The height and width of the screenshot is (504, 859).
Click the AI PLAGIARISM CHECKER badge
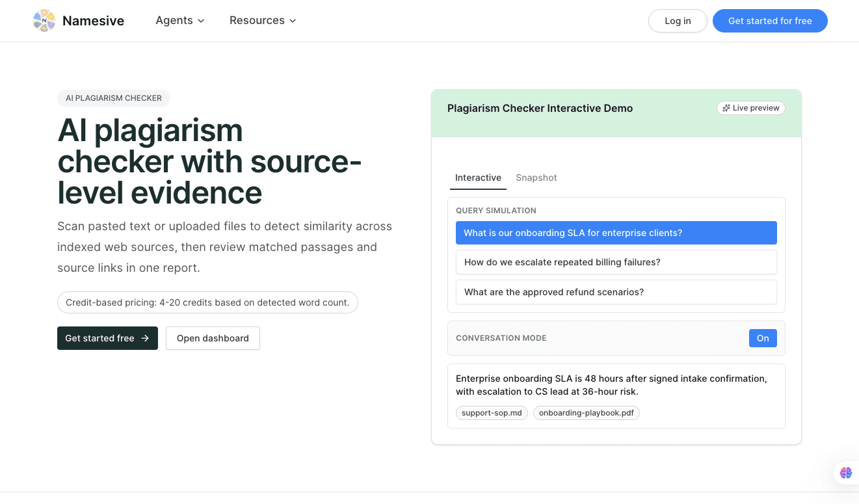(x=114, y=98)
